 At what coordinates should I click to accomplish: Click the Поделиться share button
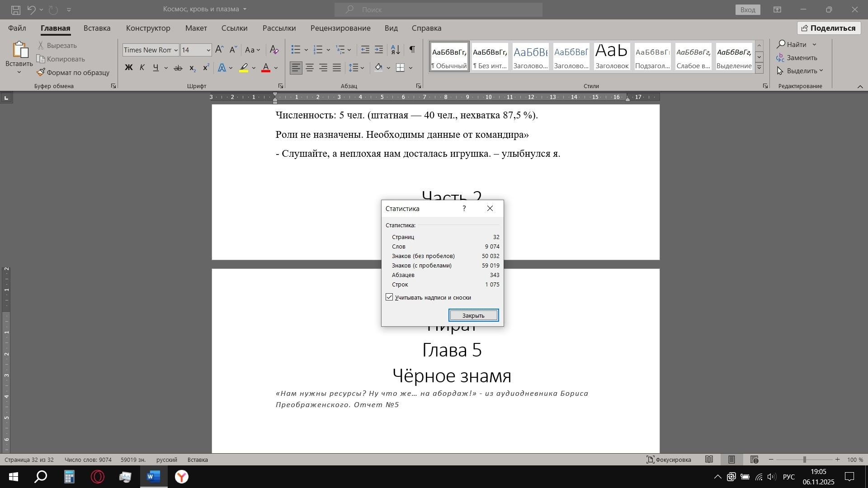pyautogui.click(x=829, y=28)
